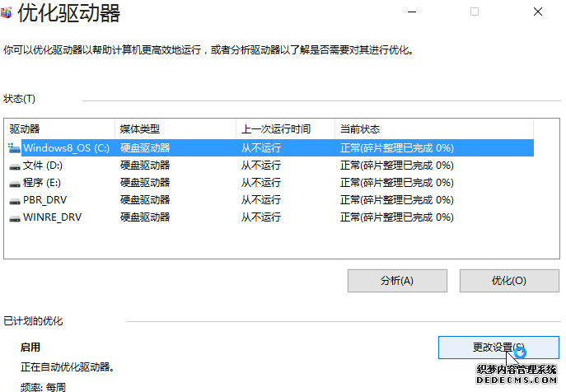This screenshot has width=566, height=392.
Task: Minimize the 优化驱动器 window
Action: 412,12
